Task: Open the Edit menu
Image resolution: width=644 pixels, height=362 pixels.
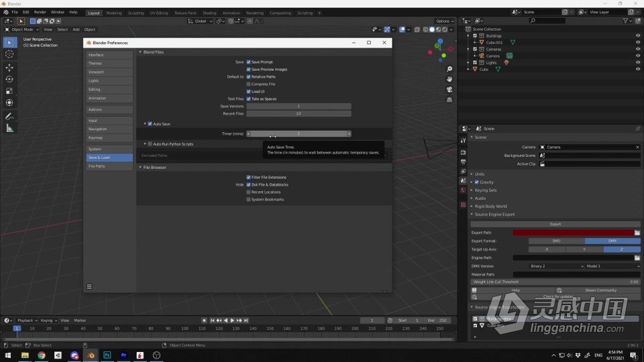Action: coord(26,12)
